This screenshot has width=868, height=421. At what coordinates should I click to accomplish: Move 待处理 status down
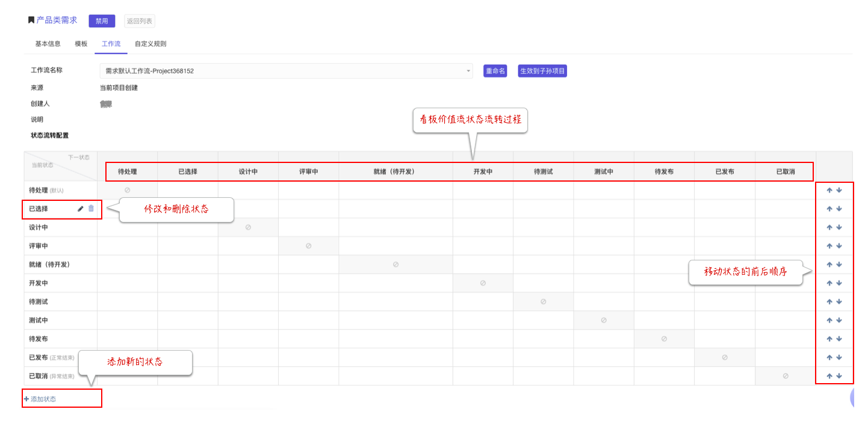click(x=839, y=190)
